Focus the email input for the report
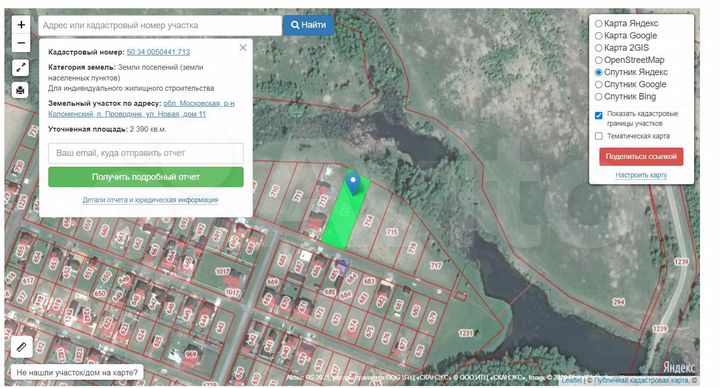This screenshot has height=388, width=720. [146, 153]
